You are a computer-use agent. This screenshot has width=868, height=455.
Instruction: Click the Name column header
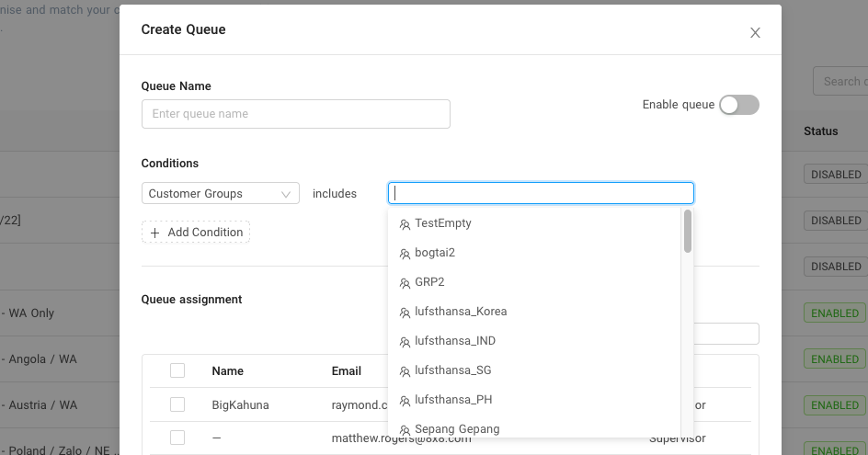click(227, 371)
